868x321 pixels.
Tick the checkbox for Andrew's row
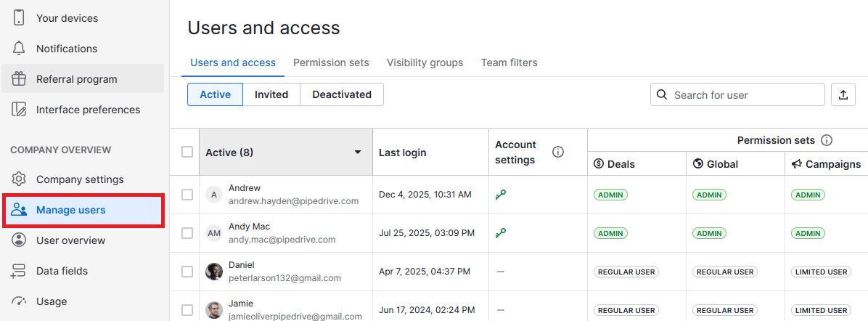click(x=187, y=195)
